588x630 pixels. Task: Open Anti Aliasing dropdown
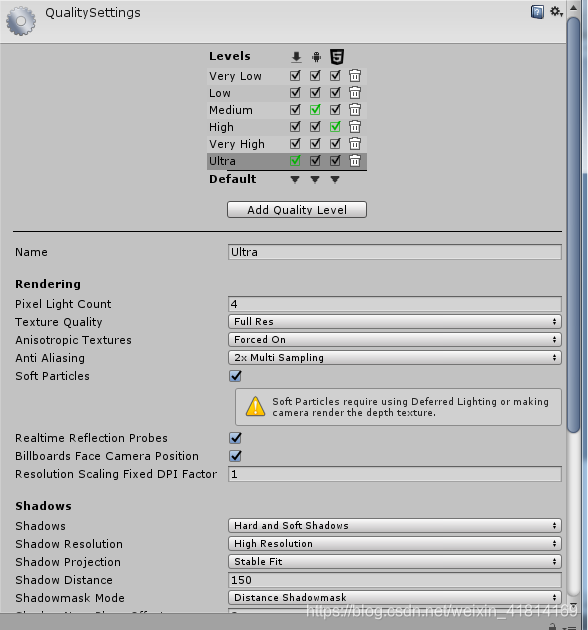click(x=395, y=358)
